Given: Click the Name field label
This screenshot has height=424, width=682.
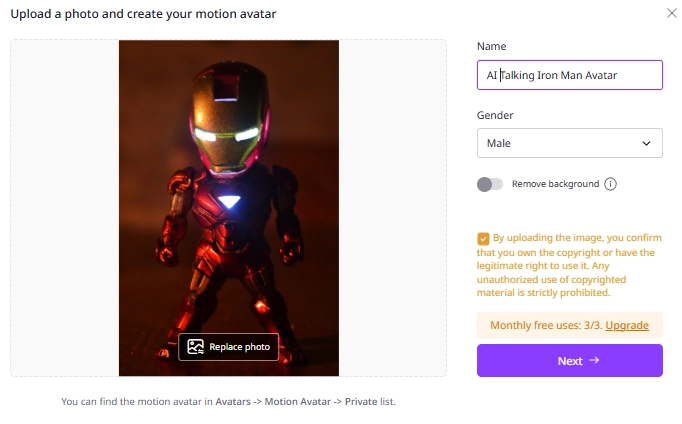Looking at the screenshot, I should click(492, 46).
